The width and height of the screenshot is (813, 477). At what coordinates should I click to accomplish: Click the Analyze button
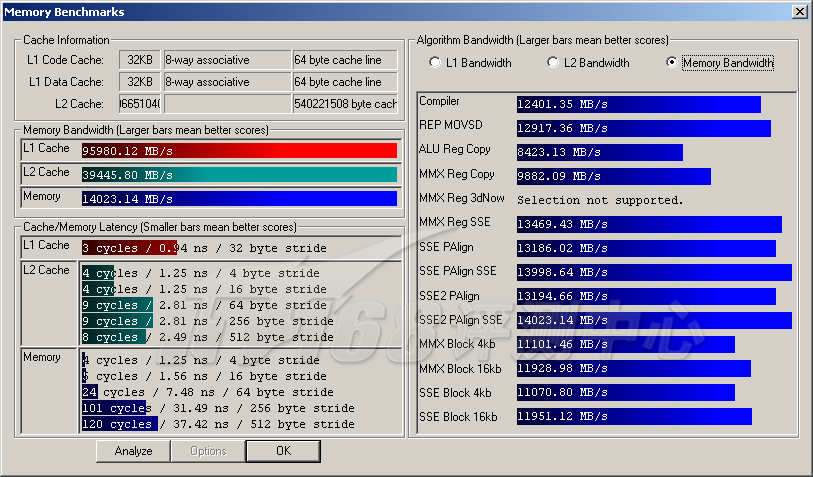pyautogui.click(x=133, y=451)
